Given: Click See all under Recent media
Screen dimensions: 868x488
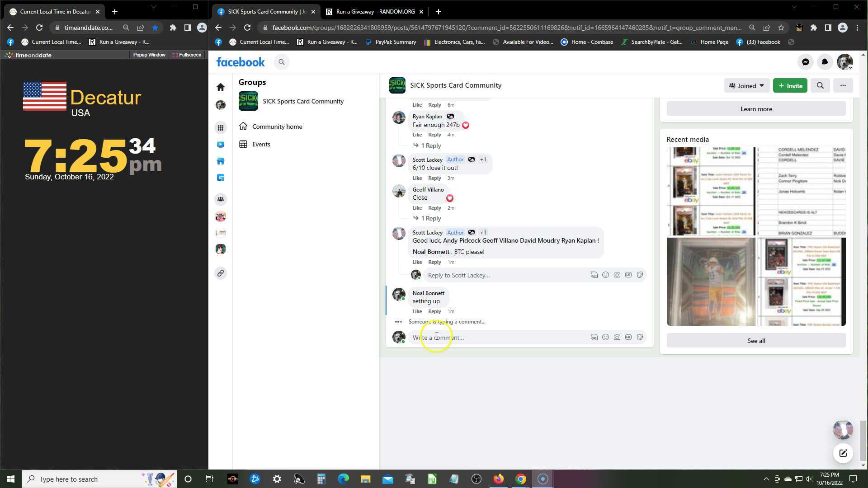Looking at the screenshot, I should 756,341.
